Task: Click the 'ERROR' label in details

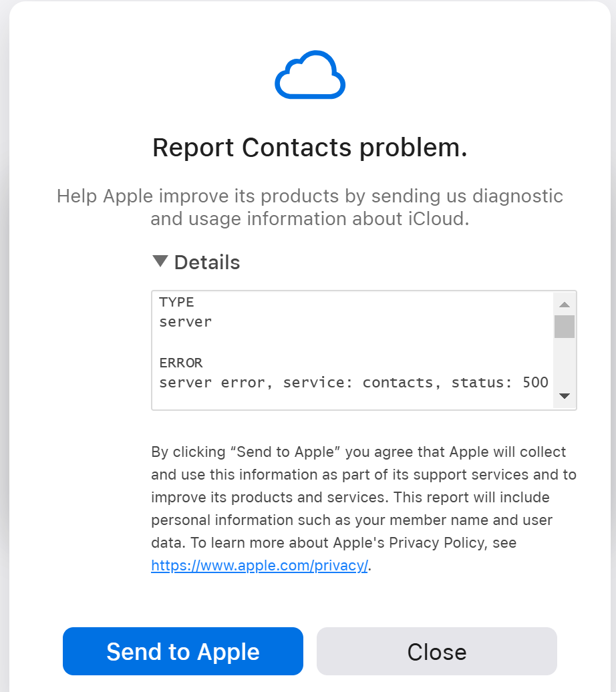Action: [x=181, y=363]
